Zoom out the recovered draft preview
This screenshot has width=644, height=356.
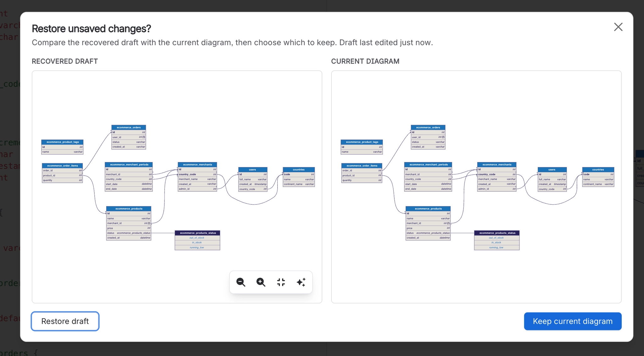coord(241,282)
